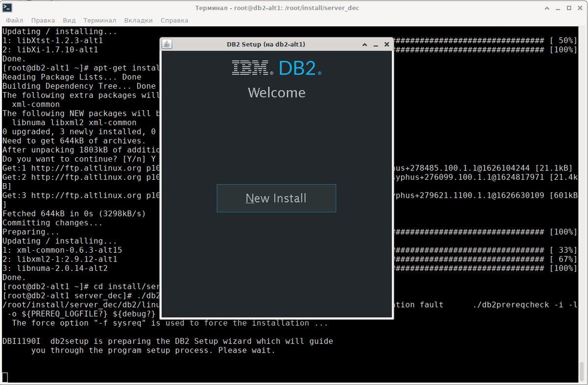Roll up the terminal window with arrow icon

coord(546,8)
